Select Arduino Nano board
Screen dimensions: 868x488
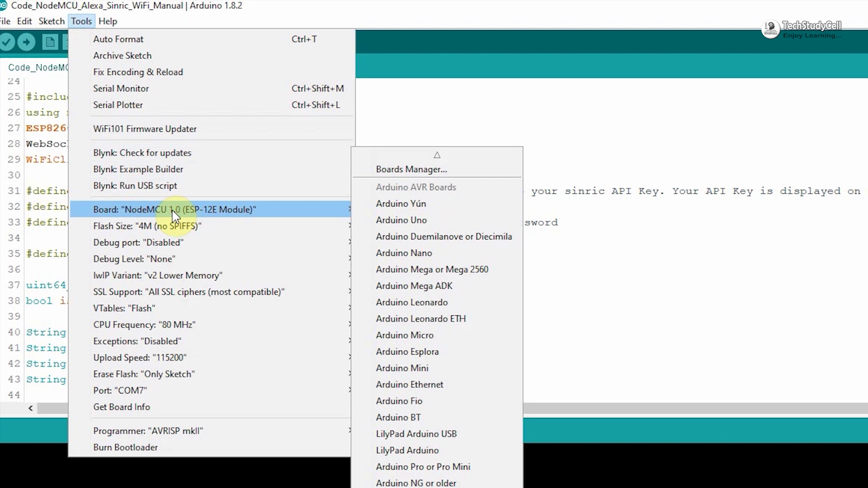[404, 253]
